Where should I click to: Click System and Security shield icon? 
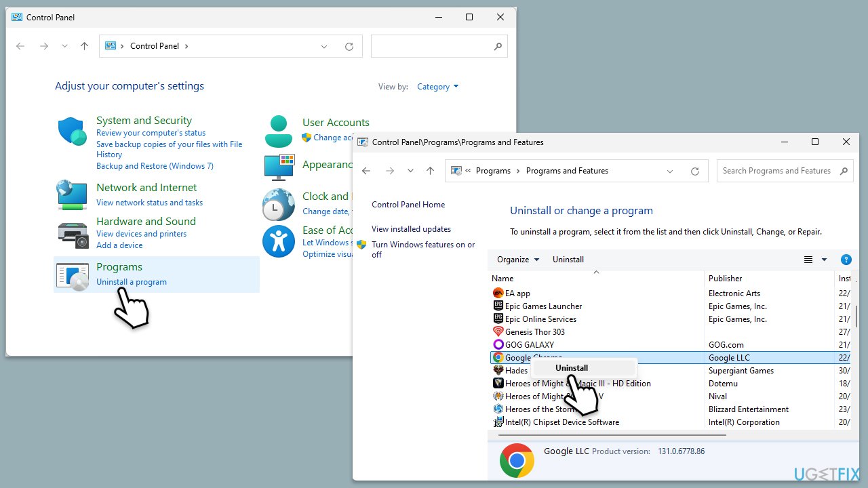(x=72, y=131)
